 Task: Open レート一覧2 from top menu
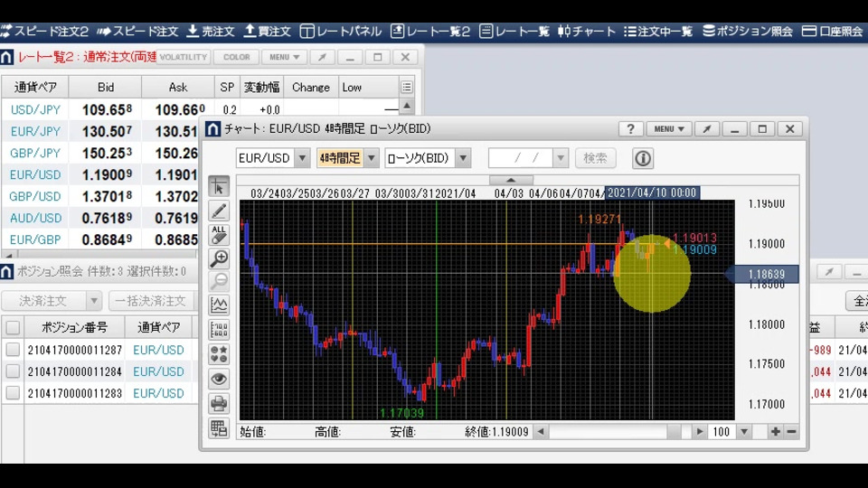coord(430,32)
